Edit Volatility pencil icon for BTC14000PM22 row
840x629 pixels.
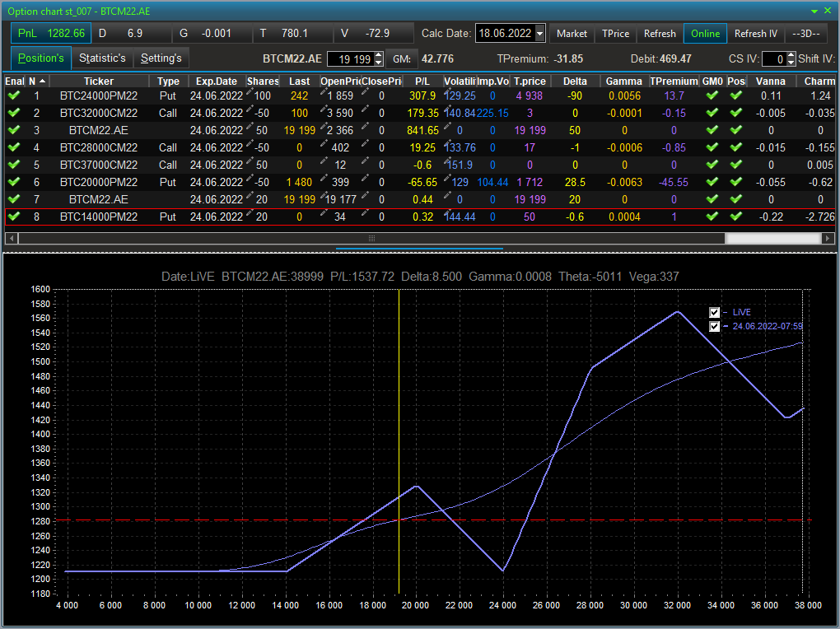point(447,213)
